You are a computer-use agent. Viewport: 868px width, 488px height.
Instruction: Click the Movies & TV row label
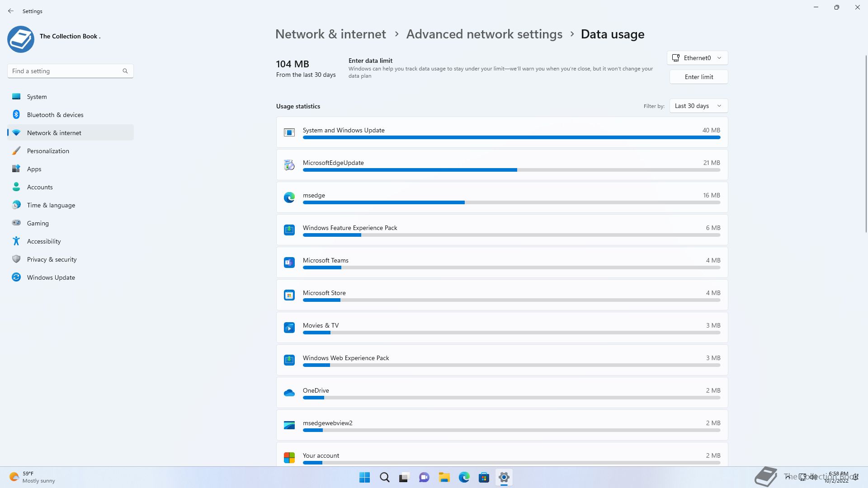tap(321, 325)
